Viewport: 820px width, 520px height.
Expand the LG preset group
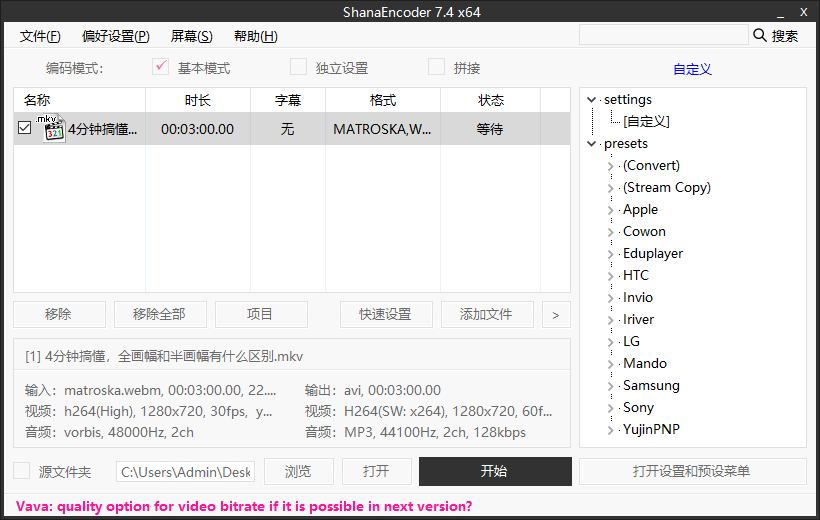point(610,342)
